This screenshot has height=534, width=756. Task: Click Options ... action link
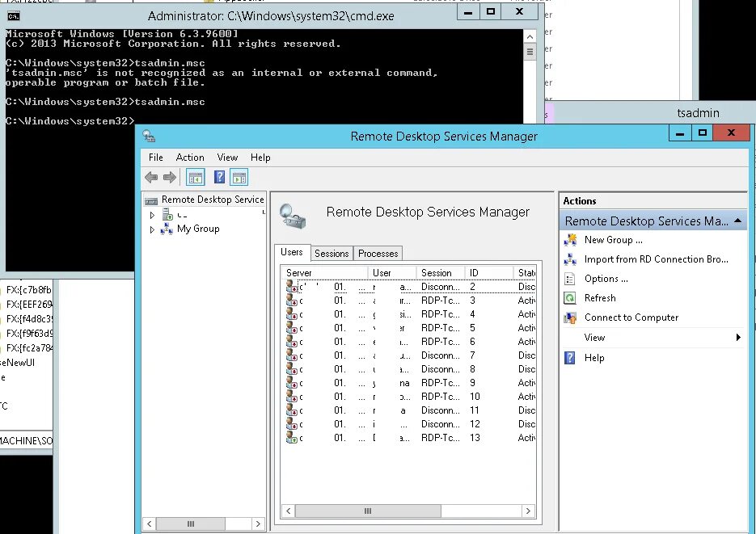coord(606,279)
